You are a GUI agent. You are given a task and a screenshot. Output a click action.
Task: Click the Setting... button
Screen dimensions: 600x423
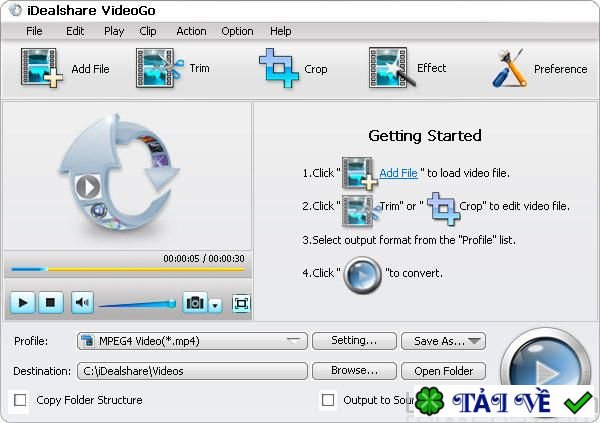(354, 341)
